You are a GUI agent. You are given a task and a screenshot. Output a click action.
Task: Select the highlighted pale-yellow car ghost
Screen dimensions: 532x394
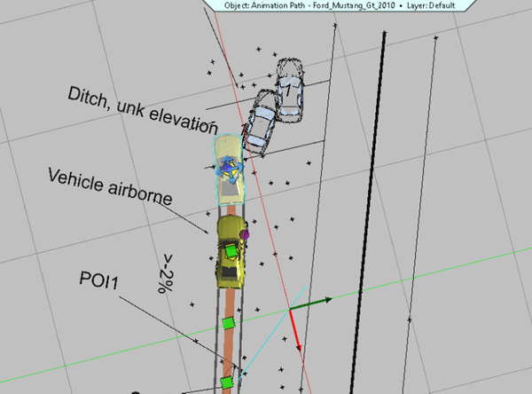[x=229, y=169]
